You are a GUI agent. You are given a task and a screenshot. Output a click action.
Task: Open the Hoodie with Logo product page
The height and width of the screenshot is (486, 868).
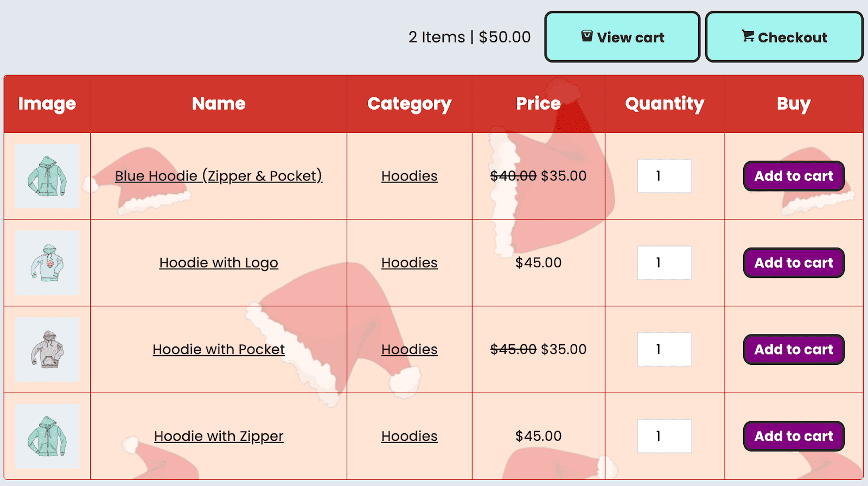click(x=218, y=262)
